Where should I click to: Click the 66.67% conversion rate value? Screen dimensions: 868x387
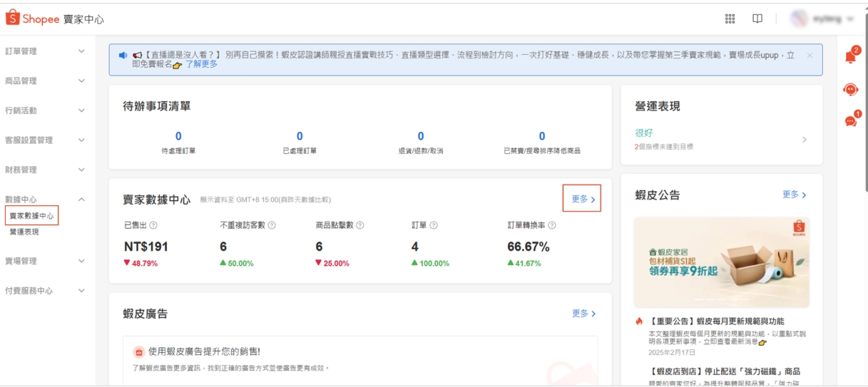tap(529, 247)
